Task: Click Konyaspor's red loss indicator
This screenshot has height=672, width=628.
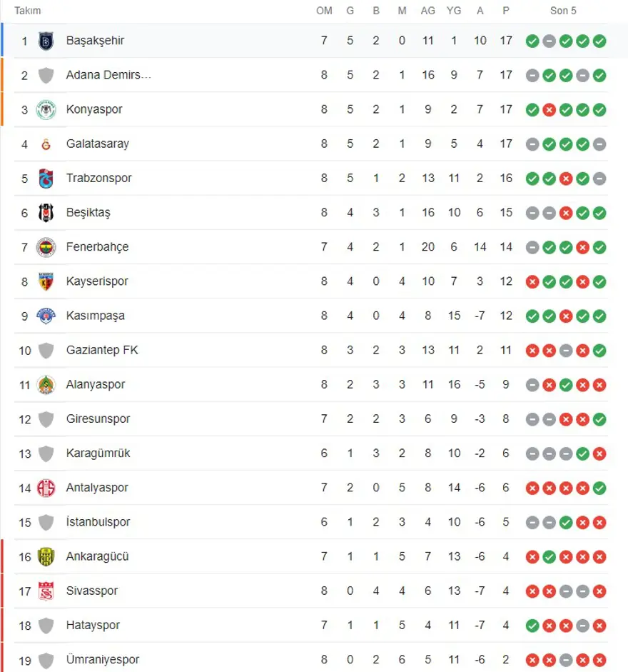Action: [549, 110]
